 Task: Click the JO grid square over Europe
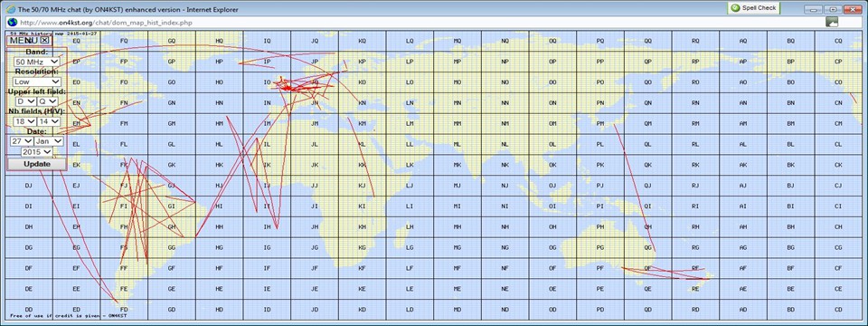click(x=315, y=82)
